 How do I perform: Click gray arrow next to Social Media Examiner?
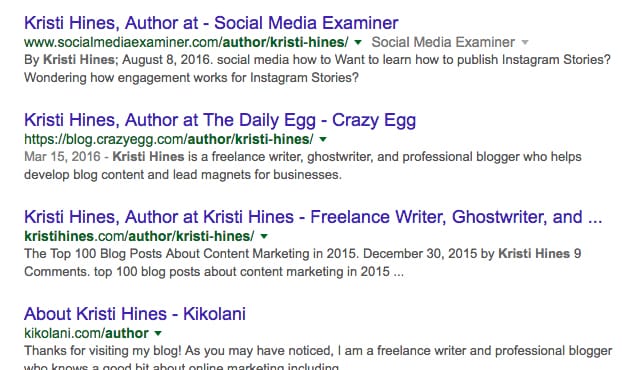point(525,42)
